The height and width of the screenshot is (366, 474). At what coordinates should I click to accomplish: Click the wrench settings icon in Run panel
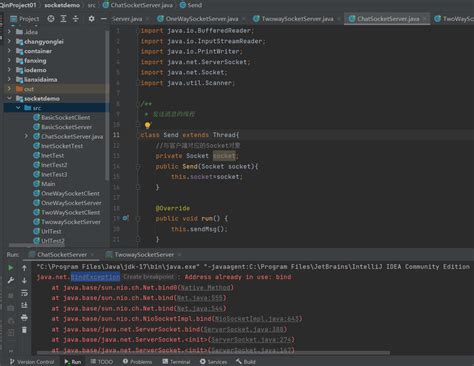click(x=11, y=280)
